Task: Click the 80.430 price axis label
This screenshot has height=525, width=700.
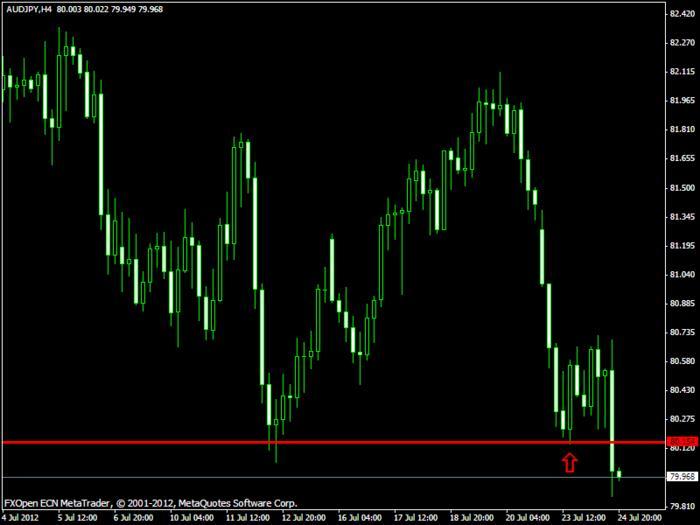Action: (x=683, y=390)
